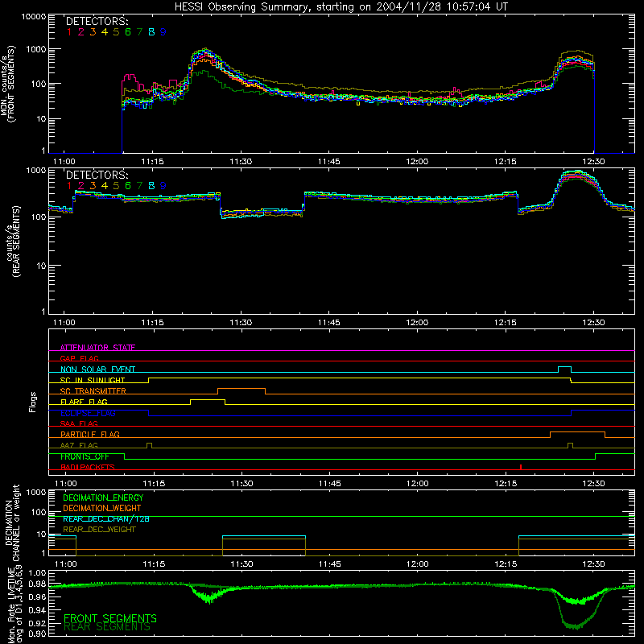Select cyan detector 8 in front segments legend

pos(151,32)
